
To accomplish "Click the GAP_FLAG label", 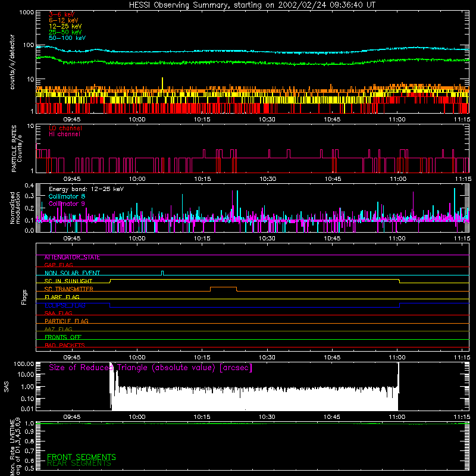I will coord(58,265).
